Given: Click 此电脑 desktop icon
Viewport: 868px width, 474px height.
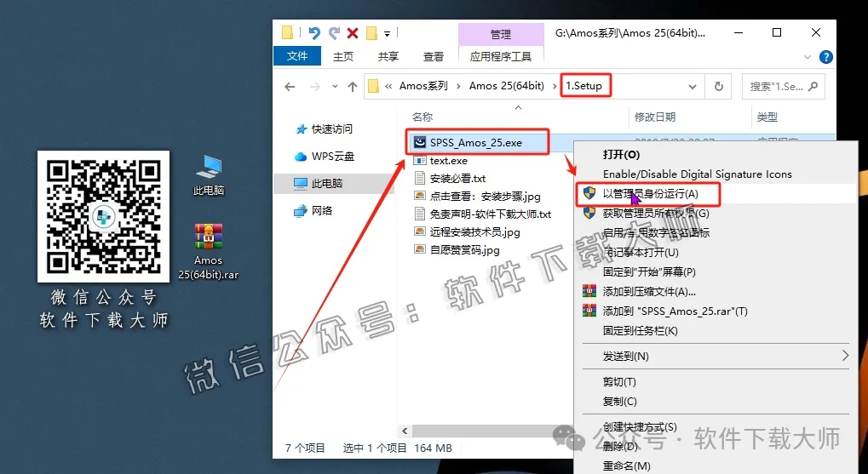Looking at the screenshot, I should tap(209, 175).
